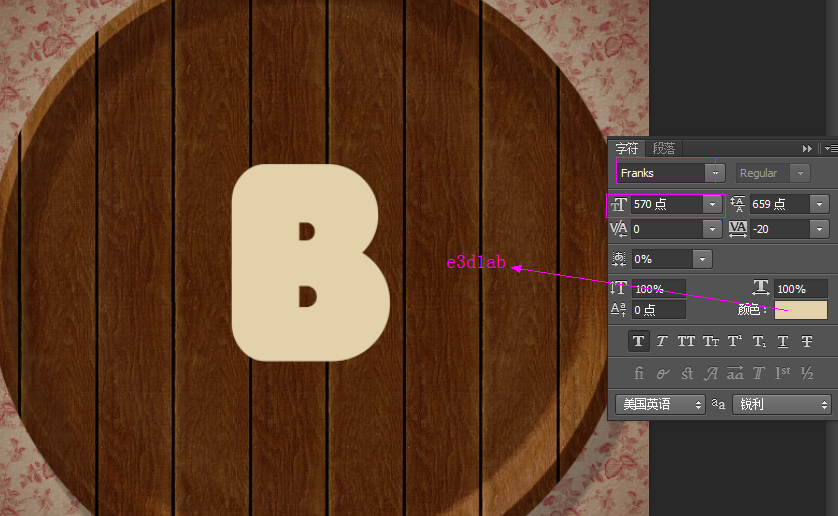Toggle Faux Bold style
This screenshot has width=838, height=516.
click(x=638, y=341)
